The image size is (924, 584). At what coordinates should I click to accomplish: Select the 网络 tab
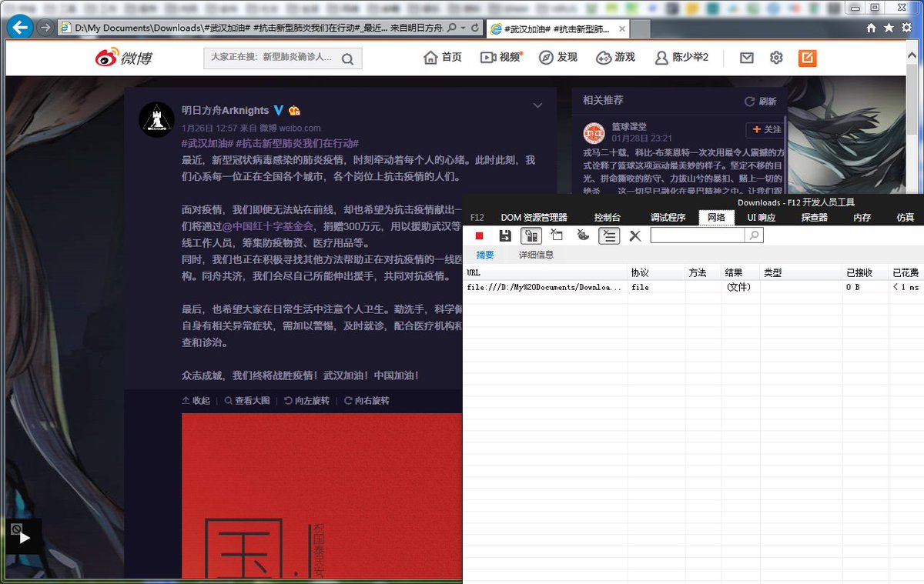point(716,218)
